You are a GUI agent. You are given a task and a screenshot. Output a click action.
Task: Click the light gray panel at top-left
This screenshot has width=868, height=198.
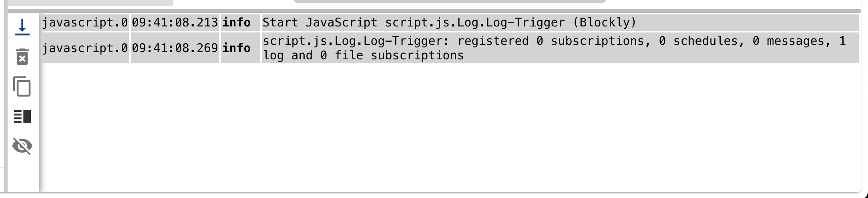[x=90, y=2]
